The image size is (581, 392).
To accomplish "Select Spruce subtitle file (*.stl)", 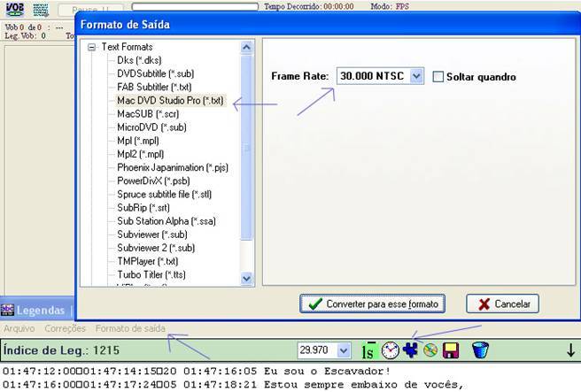I will click(164, 194).
